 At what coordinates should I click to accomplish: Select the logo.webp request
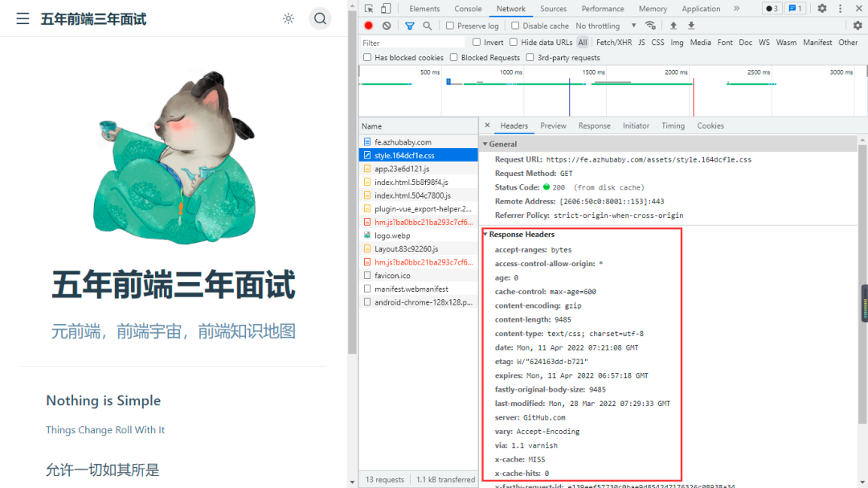419,236
